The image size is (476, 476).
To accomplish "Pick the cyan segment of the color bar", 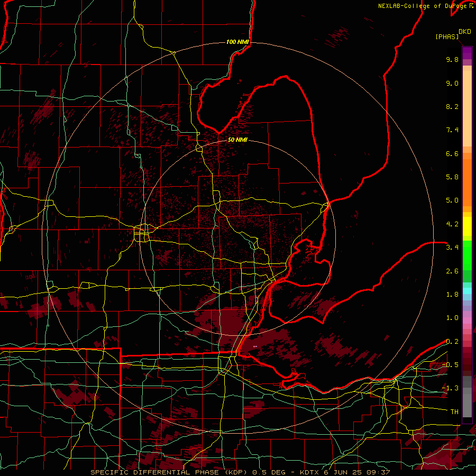I will 467,291.
